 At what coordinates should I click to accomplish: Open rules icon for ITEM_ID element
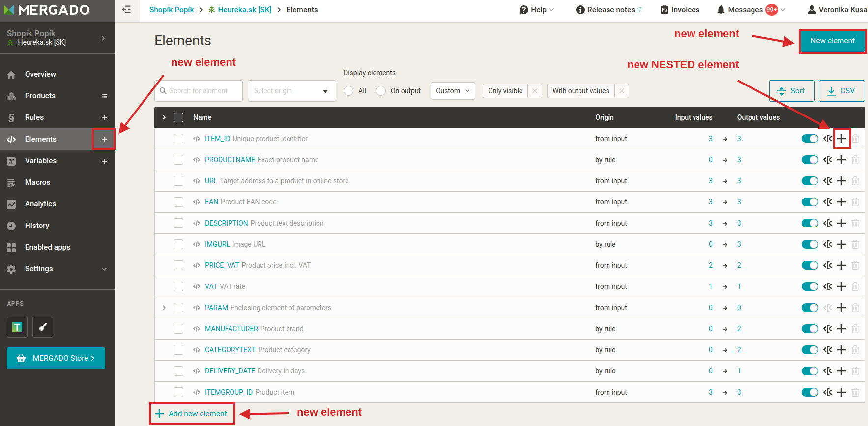coord(828,139)
